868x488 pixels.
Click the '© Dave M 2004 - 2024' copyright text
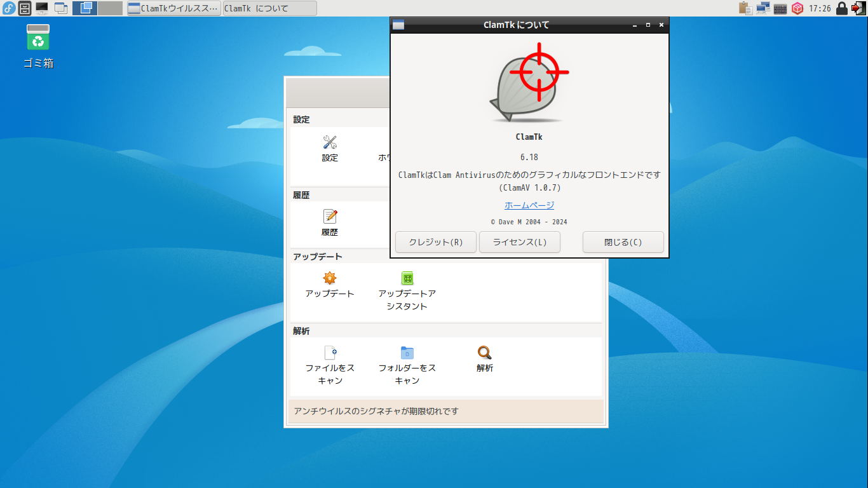pyautogui.click(x=529, y=222)
